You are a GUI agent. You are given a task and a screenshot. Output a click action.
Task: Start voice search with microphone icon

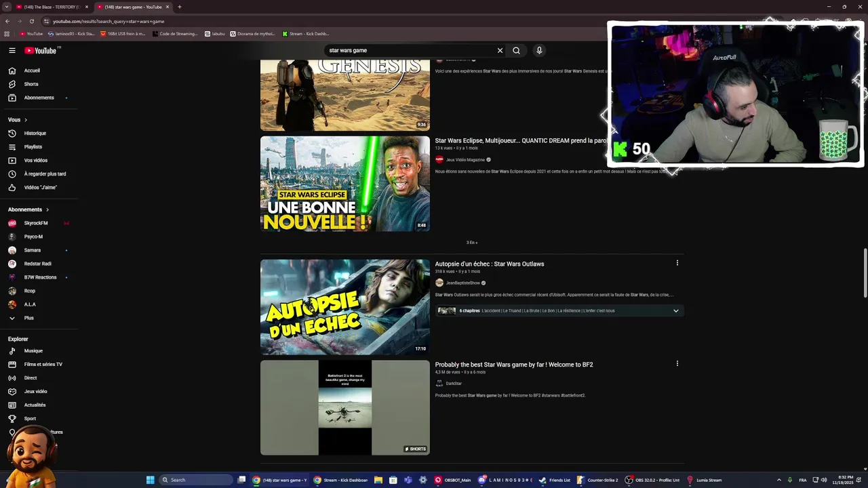click(539, 50)
